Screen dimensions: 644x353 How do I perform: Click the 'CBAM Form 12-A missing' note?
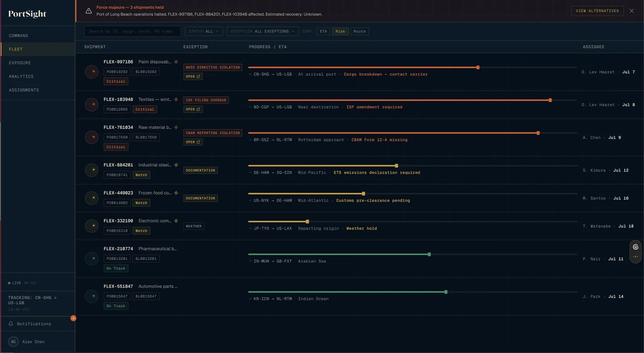click(x=380, y=140)
